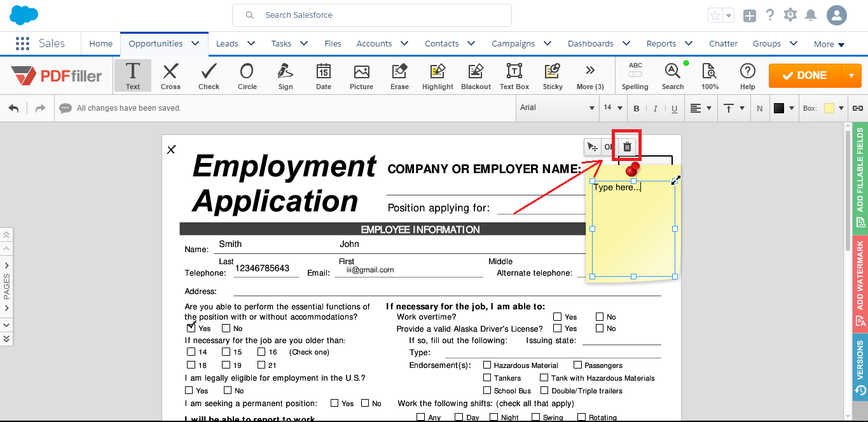Open the Versions panel
Screen dimensions: 868x422
[860, 368]
